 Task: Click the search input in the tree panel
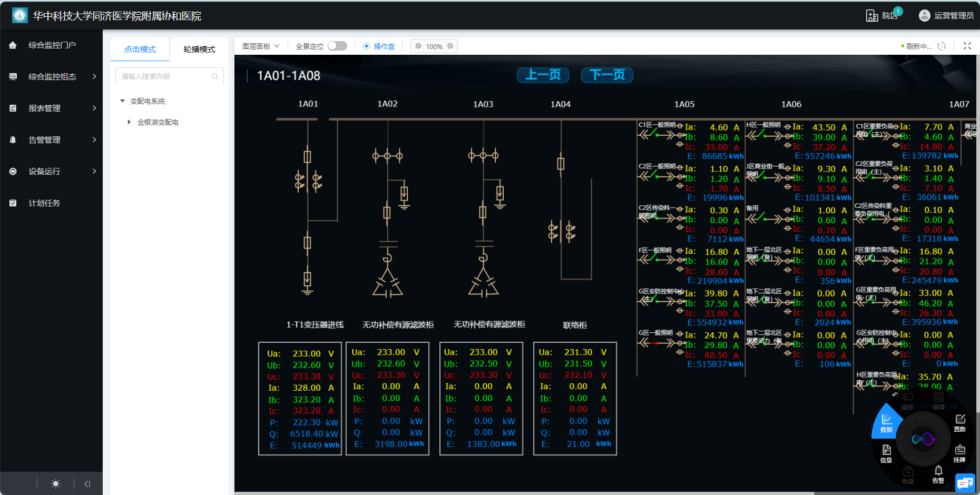tap(164, 76)
